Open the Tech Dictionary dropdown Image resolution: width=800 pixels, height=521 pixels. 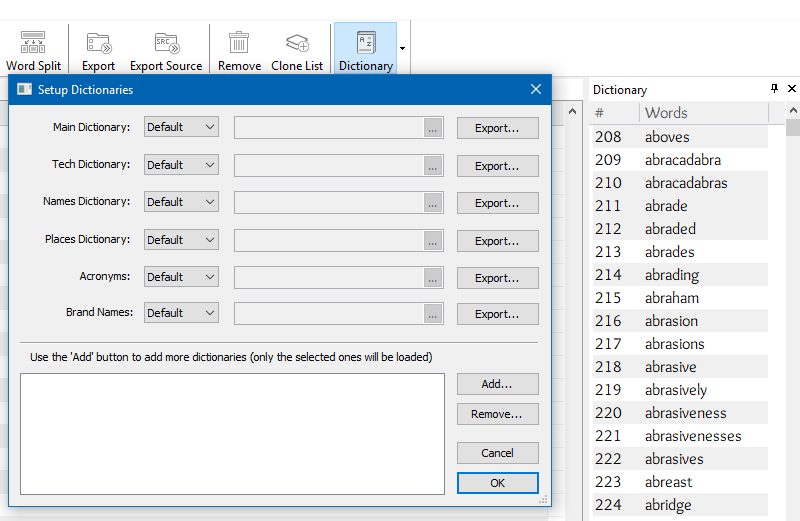(181, 165)
